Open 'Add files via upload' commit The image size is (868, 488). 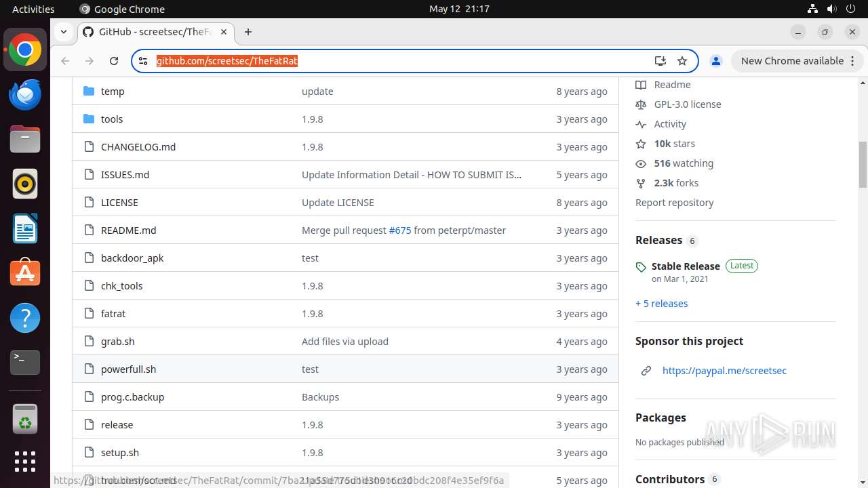coord(345,342)
